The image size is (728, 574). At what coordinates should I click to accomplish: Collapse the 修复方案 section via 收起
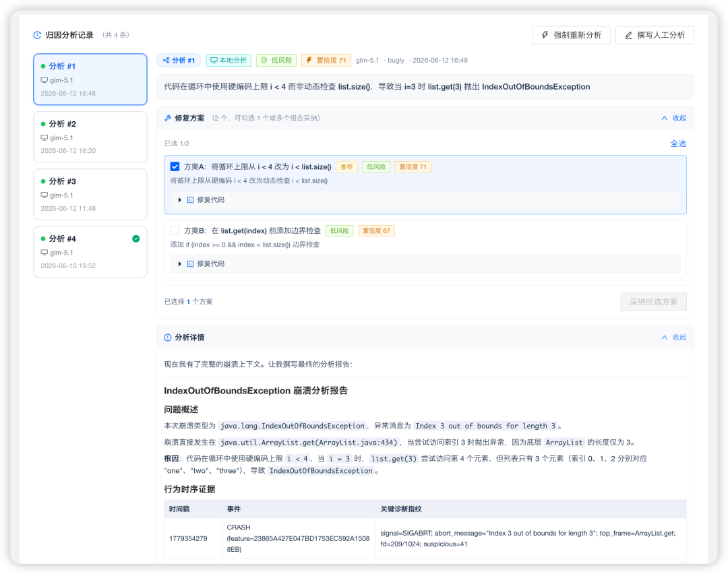tap(673, 119)
